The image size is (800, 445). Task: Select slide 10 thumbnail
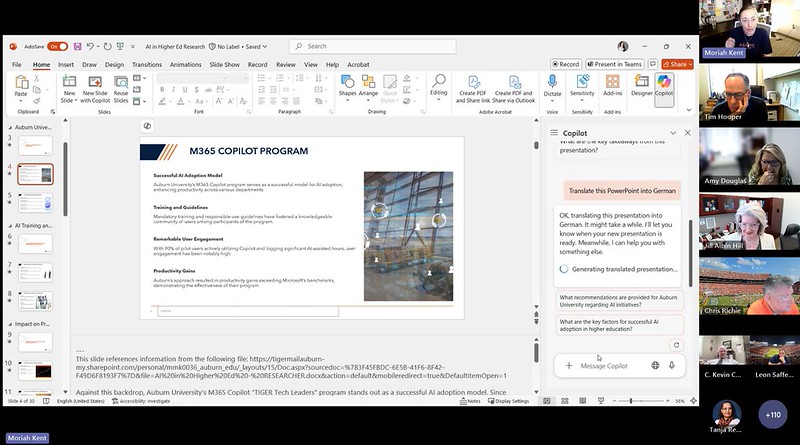point(35,371)
